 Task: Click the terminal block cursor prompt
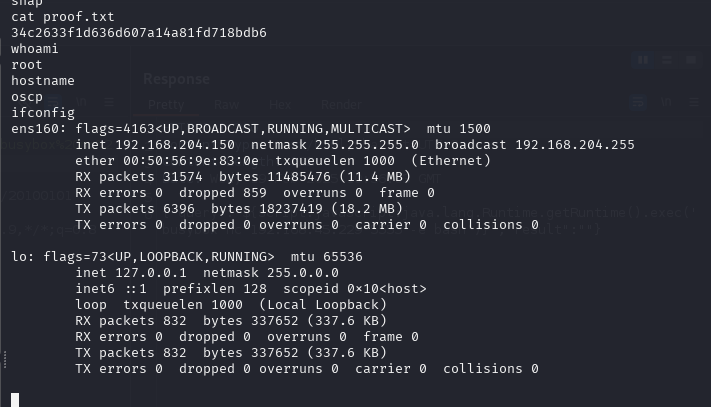point(15,400)
